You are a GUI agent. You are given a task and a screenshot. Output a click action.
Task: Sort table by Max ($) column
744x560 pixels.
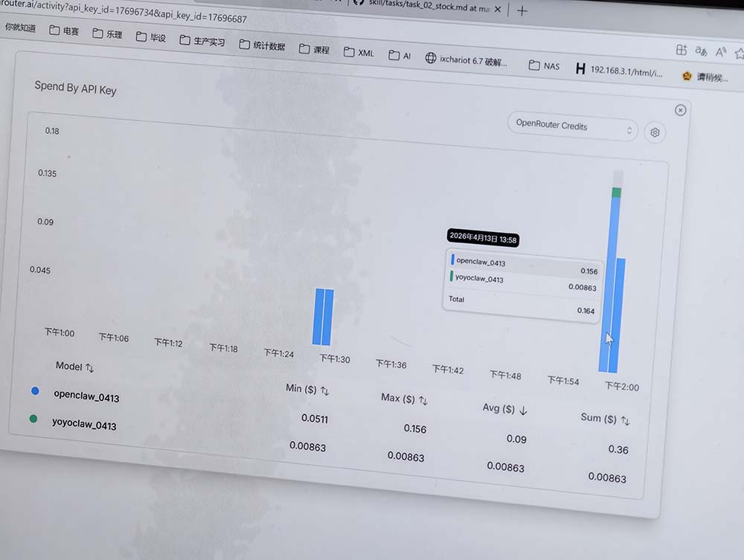tap(403, 399)
